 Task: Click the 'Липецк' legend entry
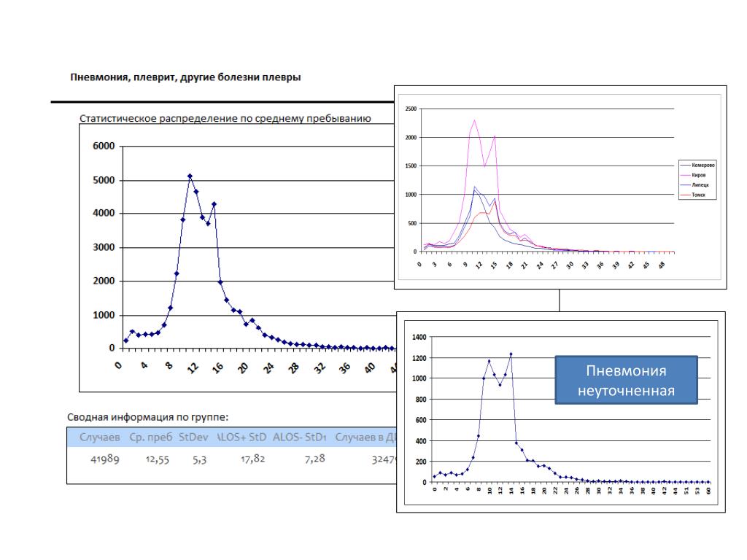pos(694,184)
